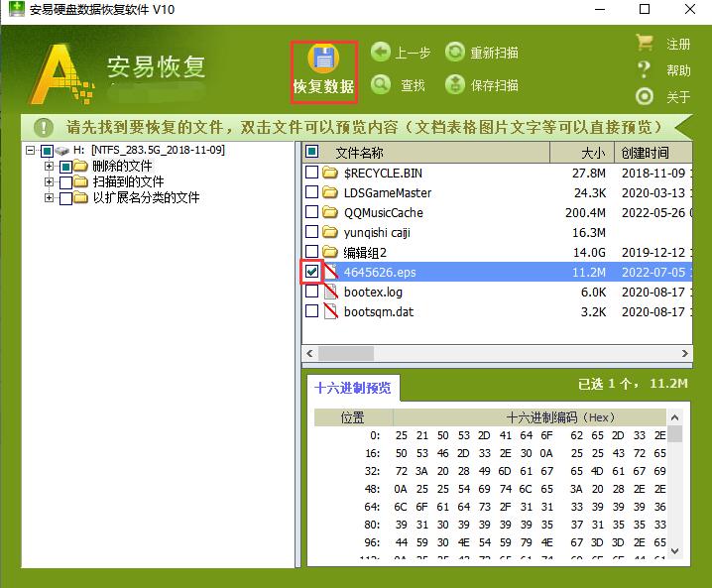Click the 注册 link
Screen dimensions: 712x588
pos(678,44)
